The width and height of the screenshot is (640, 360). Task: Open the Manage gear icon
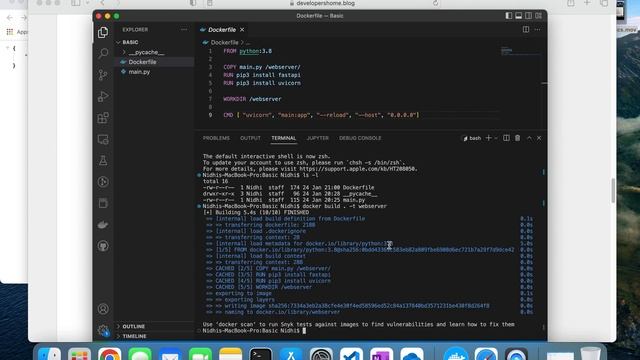click(103, 330)
